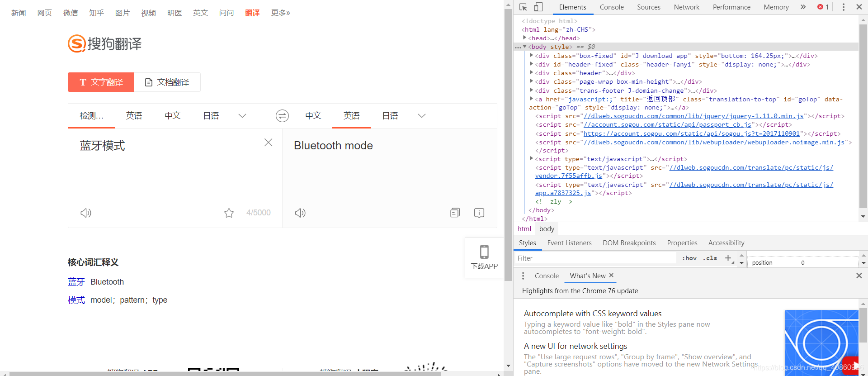Select html in DOM breadcrumb
Viewport: 868px width, 376px height.
(524, 228)
